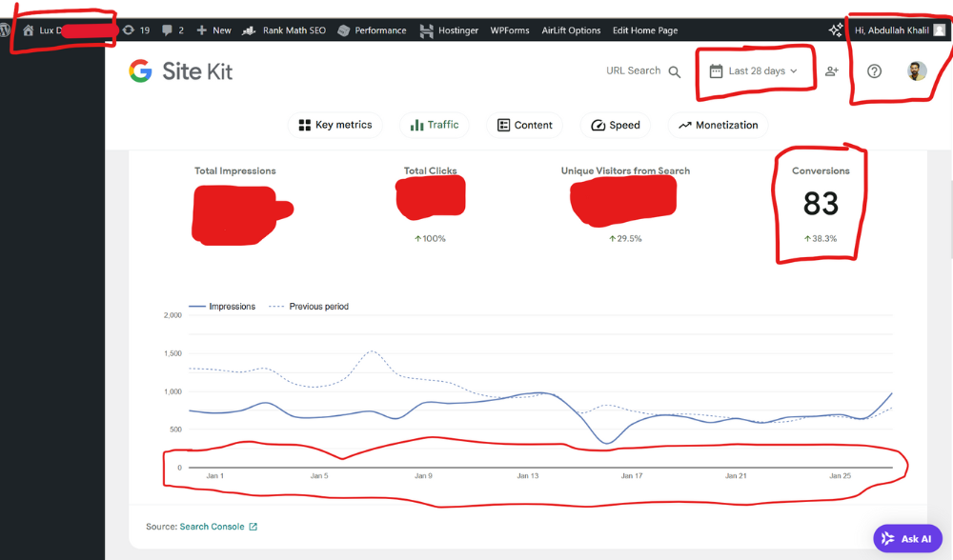
Task: Click the URL Search magnifier icon
Action: point(675,71)
